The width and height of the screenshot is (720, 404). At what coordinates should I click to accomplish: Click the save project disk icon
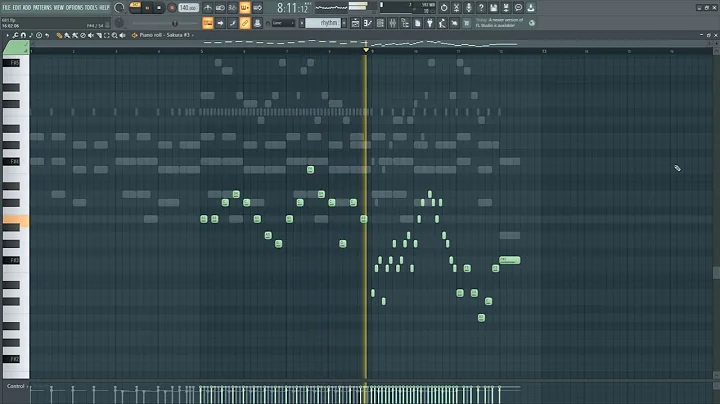494,8
